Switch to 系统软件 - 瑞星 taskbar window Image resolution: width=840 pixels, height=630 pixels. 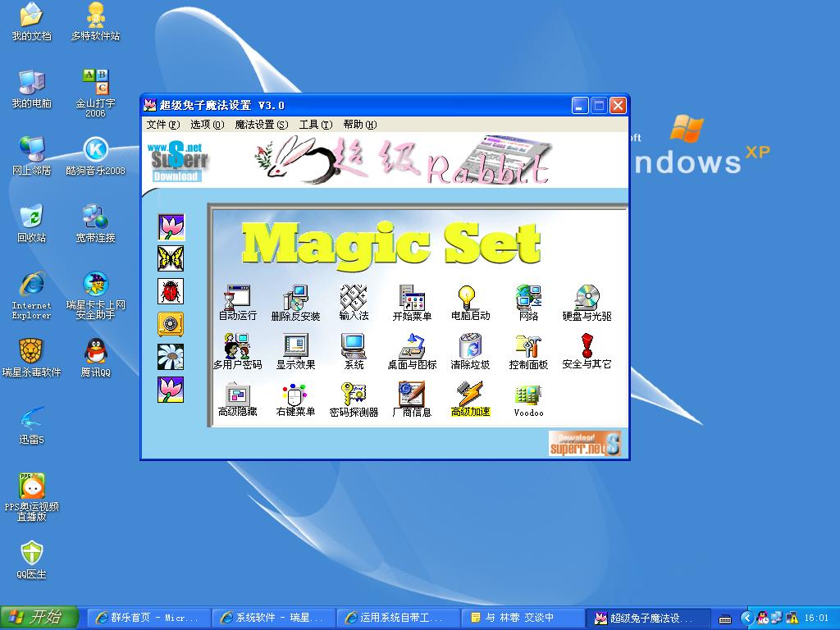click(x=272, y=618)
